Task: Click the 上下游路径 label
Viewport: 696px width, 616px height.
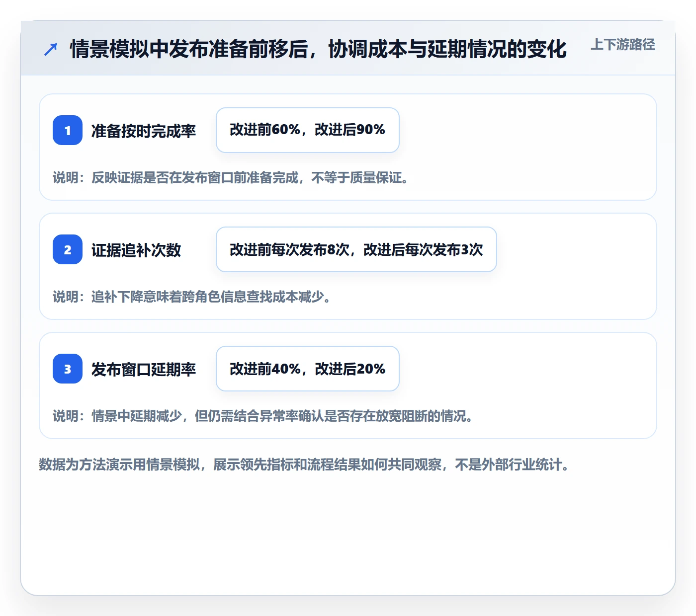Action: click(x=623, y=45)
